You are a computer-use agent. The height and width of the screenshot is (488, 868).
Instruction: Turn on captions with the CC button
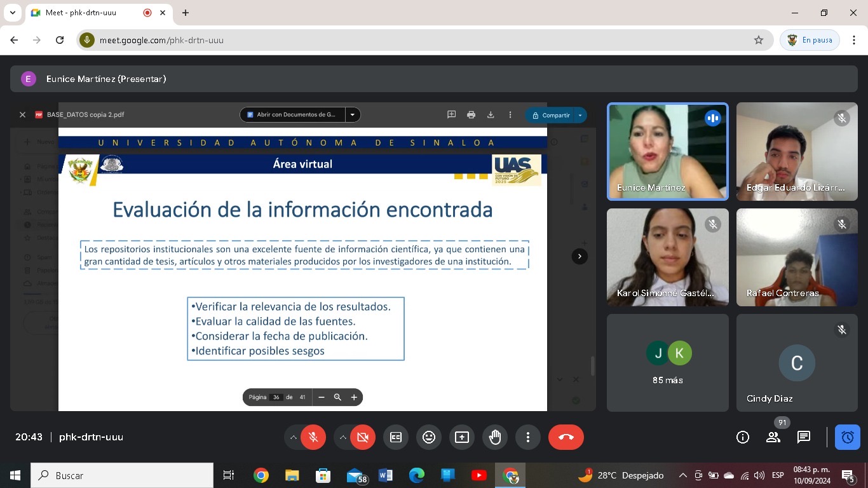click(x=396, y=437)
